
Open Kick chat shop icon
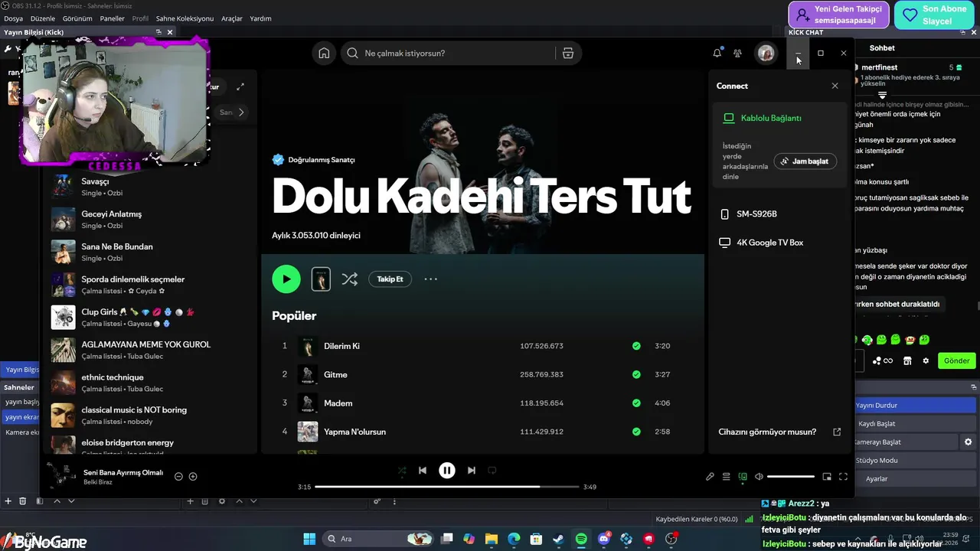click(x=907, y=360)
